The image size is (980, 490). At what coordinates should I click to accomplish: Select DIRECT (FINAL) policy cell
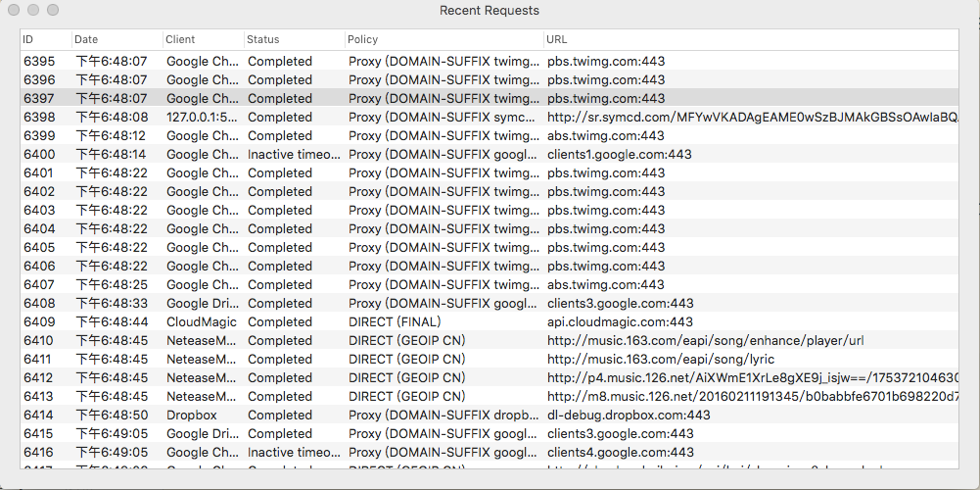coord(395,322)
